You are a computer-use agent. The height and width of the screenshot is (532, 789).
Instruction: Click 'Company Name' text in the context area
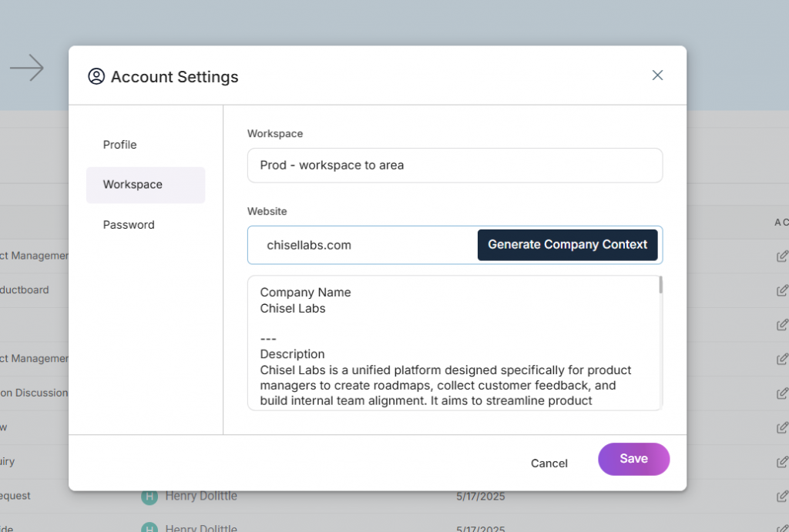[x=305, y=292]
